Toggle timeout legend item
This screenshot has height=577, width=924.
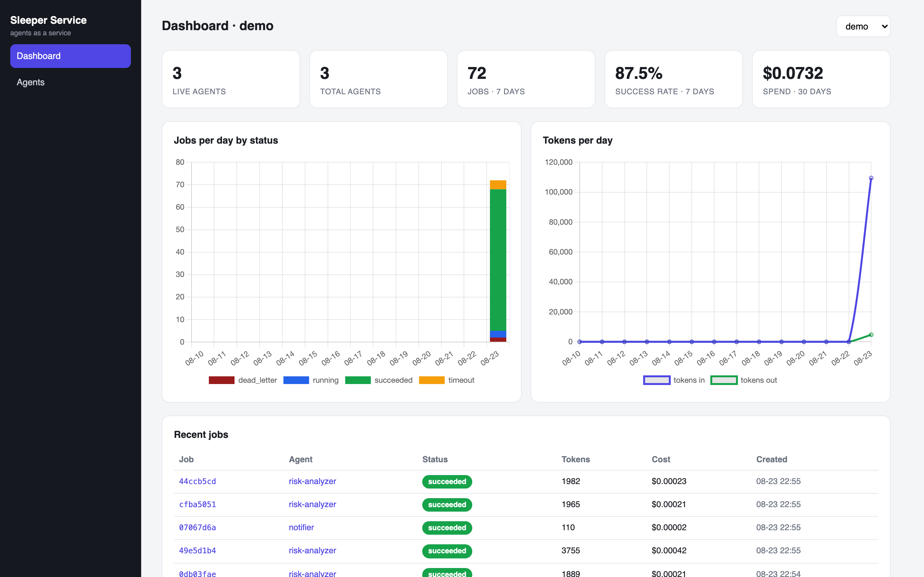(432, 380)
